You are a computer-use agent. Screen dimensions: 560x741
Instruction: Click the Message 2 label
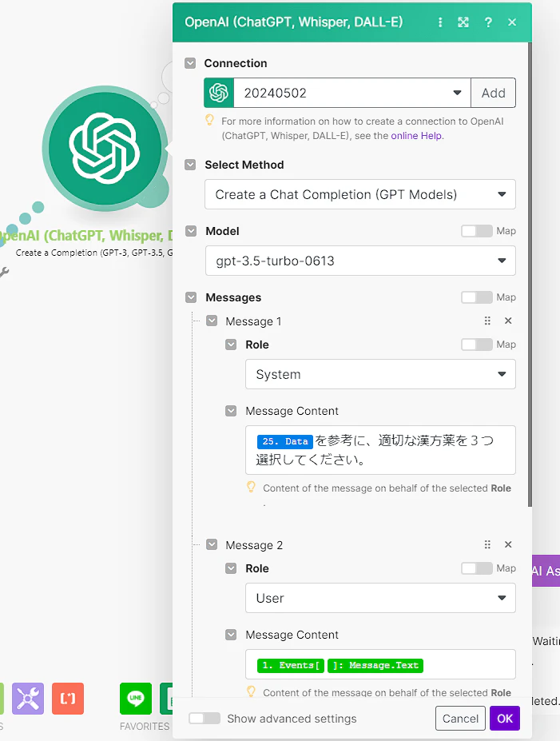click(x=254, y=545)
